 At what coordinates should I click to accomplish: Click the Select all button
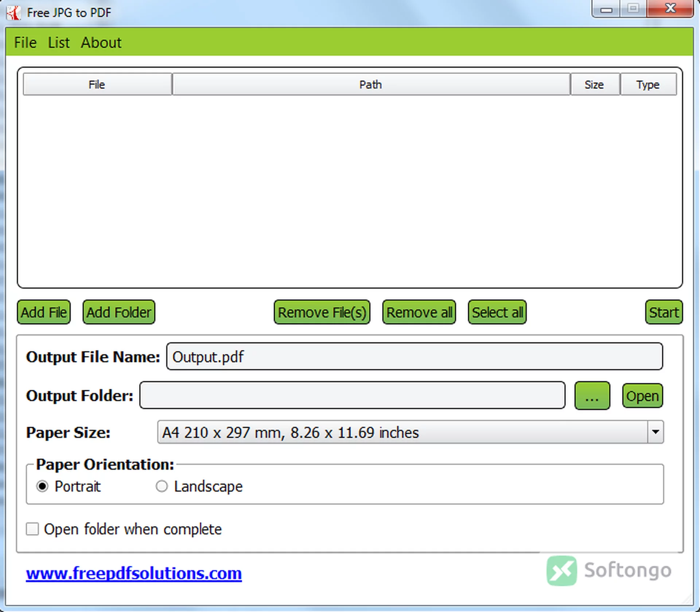click(x=497, y=312)
